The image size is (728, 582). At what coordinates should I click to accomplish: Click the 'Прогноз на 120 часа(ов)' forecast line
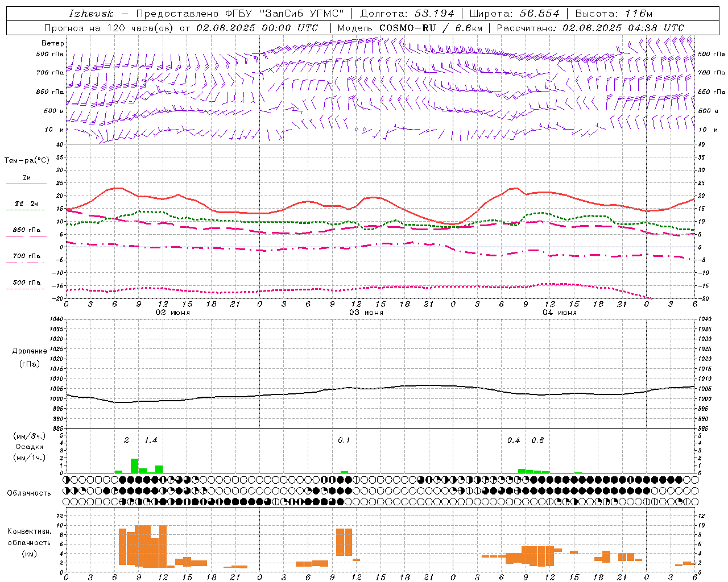click(109, 28)
